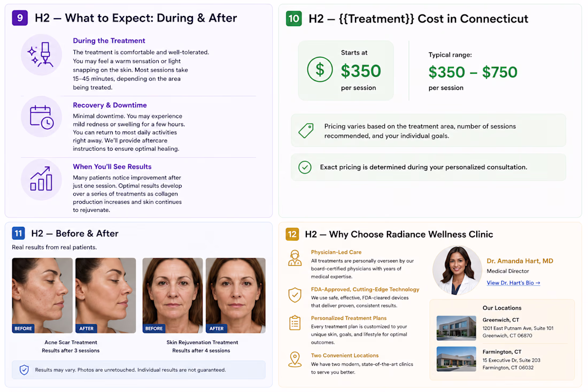Select the skin rejuvenation After photo

[236, 295]
